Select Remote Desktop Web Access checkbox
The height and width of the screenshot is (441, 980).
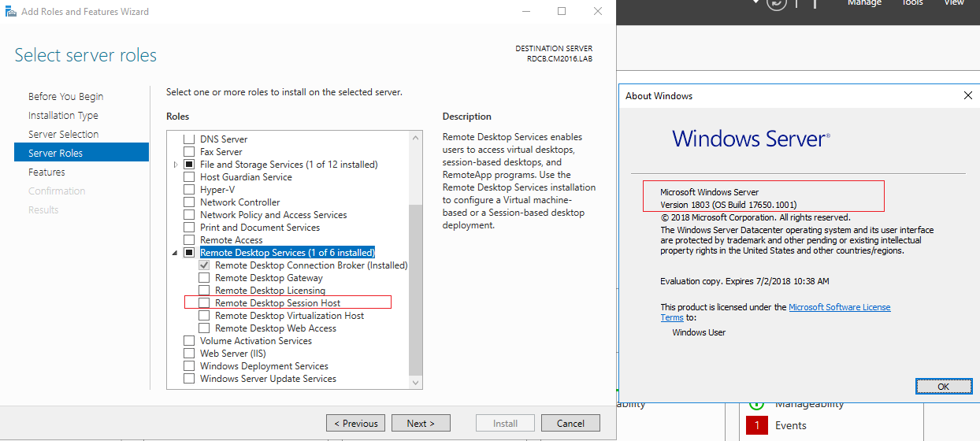[204, 328]
